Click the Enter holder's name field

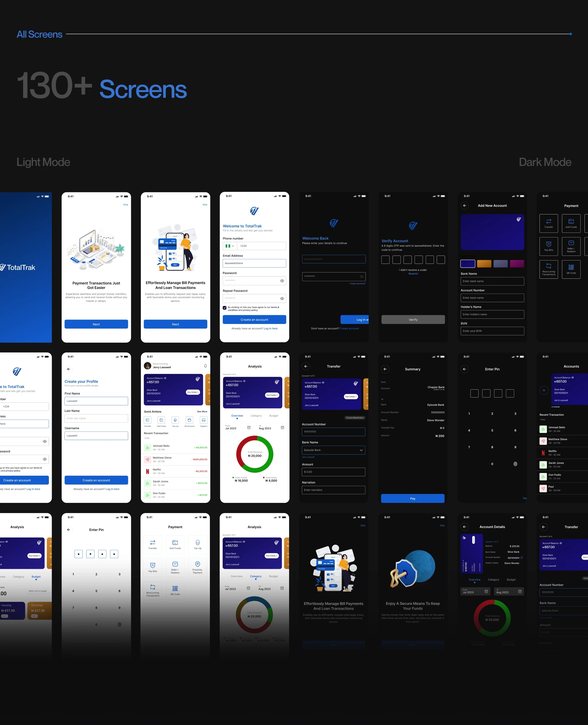coord(492,314)
